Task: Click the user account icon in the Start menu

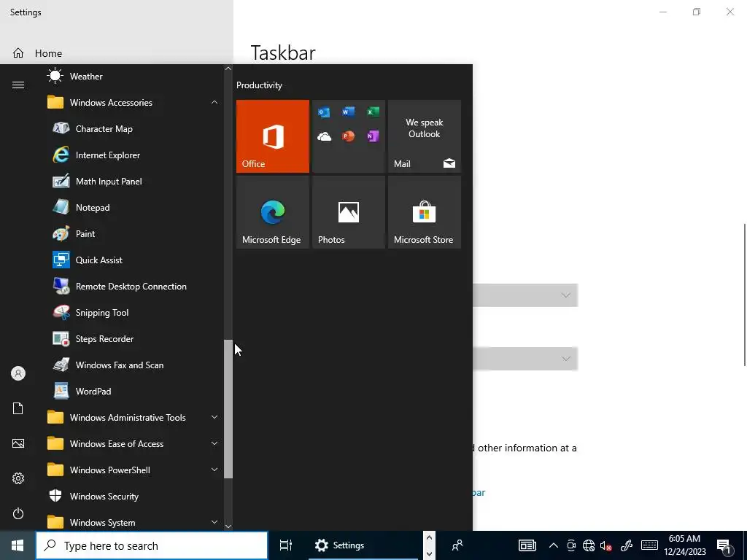Action: (x=18, y=373)
